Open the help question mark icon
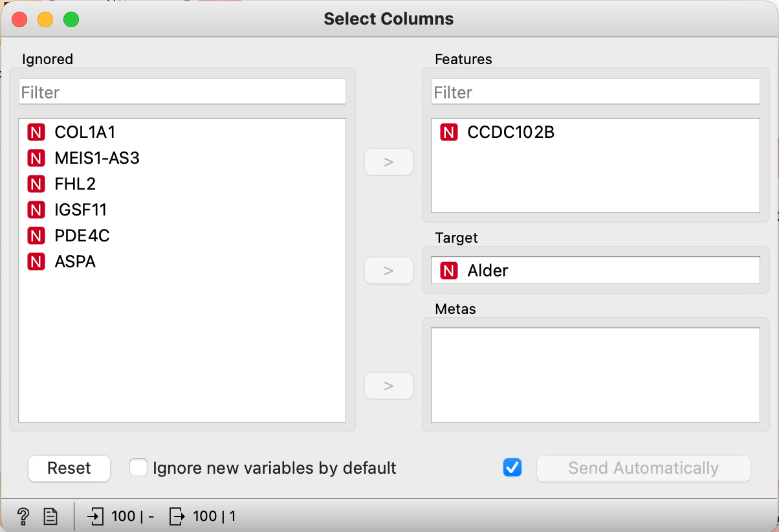Viewport: 779px width, 532px height. [x=23, y=516]
